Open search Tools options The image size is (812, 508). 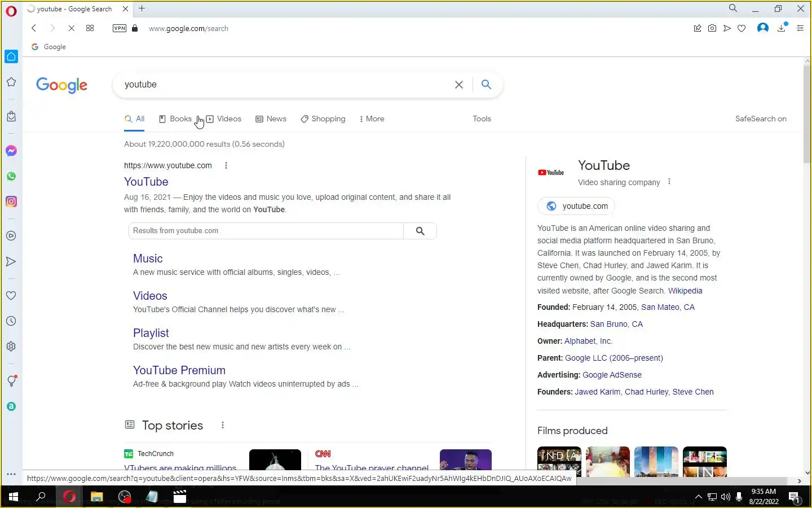pyautogui.click(x=482, y=119)
